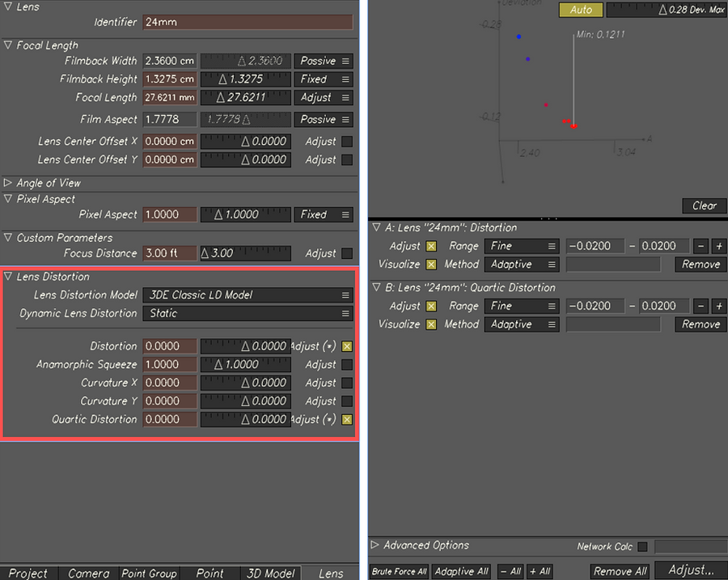728x580 pixels.
Task: Click Adaptive All button
Action: [462, 571]
